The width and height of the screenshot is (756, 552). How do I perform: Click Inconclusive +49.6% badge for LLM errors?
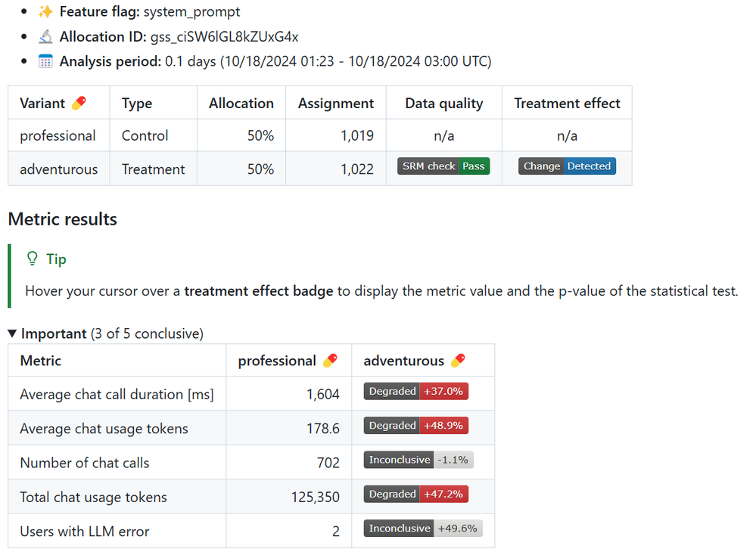pyautogui.click(x=423, y=529)
